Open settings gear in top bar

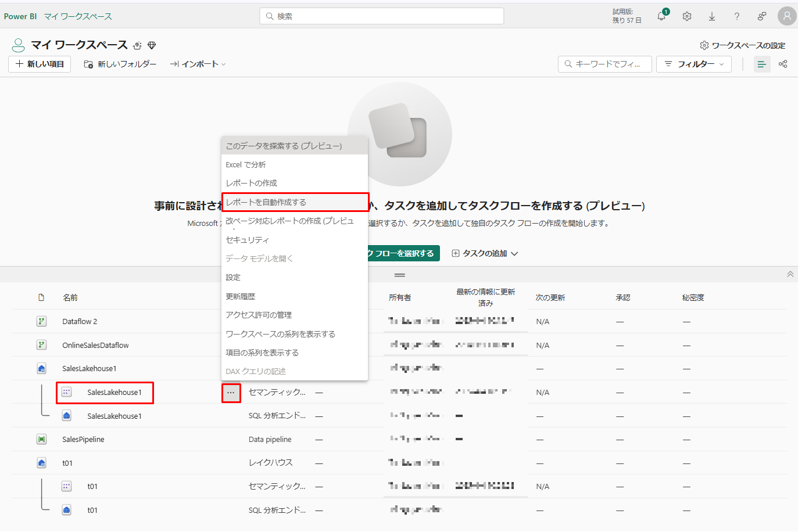coord(687,16)
